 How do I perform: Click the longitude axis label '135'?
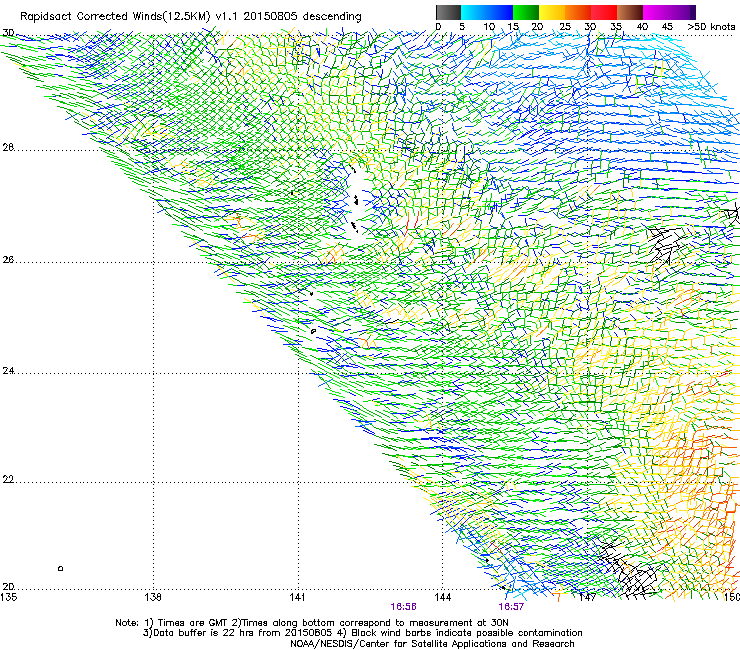point(8,597)
